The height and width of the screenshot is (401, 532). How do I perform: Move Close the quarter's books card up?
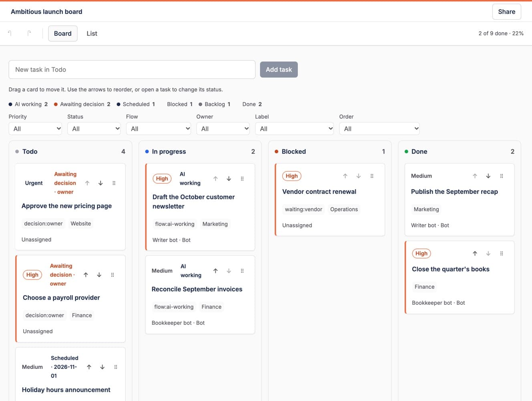[475, 253]
